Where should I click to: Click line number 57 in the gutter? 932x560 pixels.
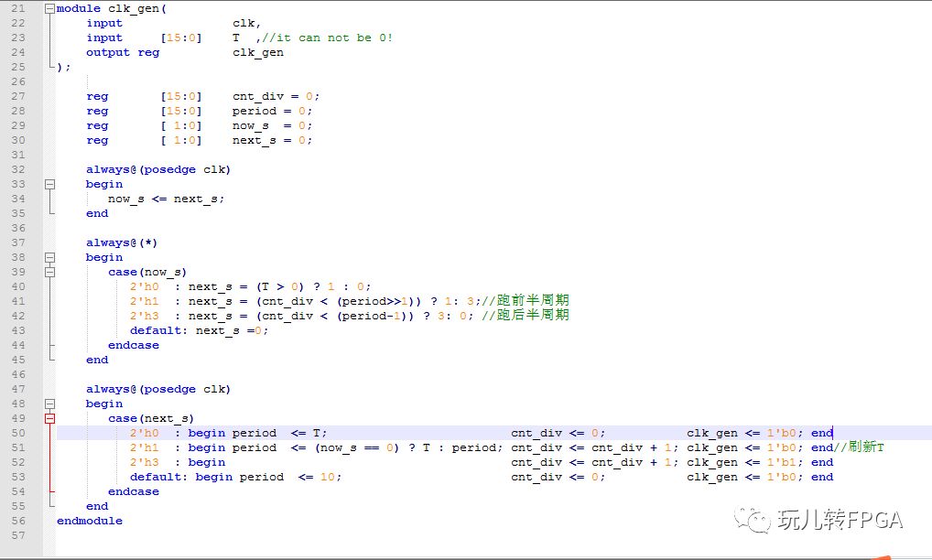coord(18,535)
